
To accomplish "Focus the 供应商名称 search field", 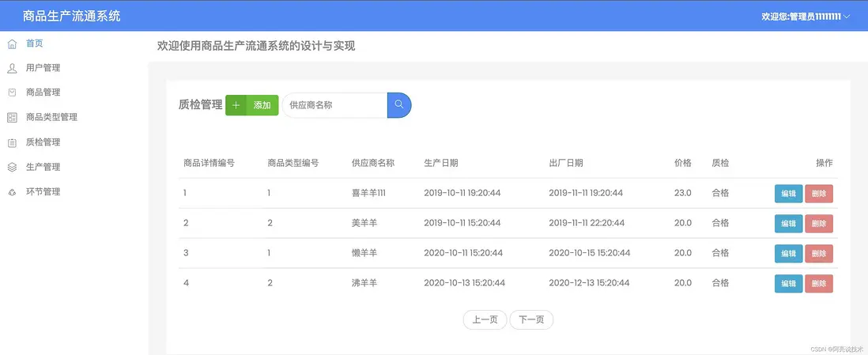I will pos(335,105).
